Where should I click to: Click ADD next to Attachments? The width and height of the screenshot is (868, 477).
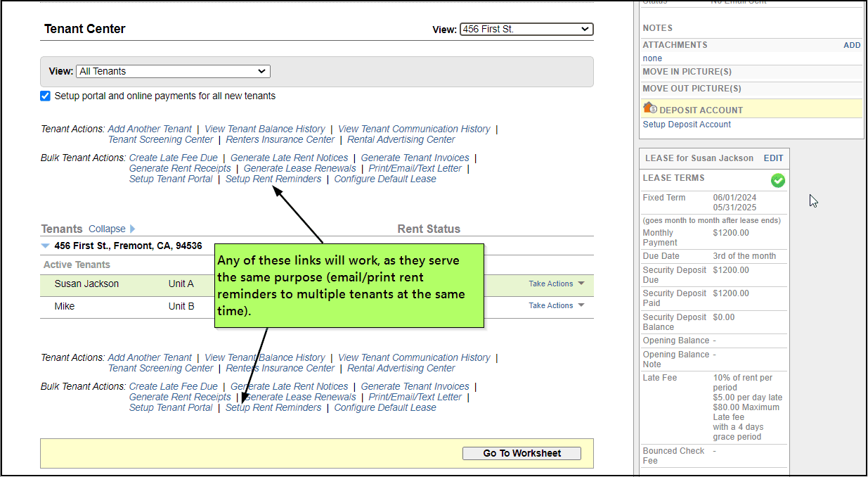851,45
